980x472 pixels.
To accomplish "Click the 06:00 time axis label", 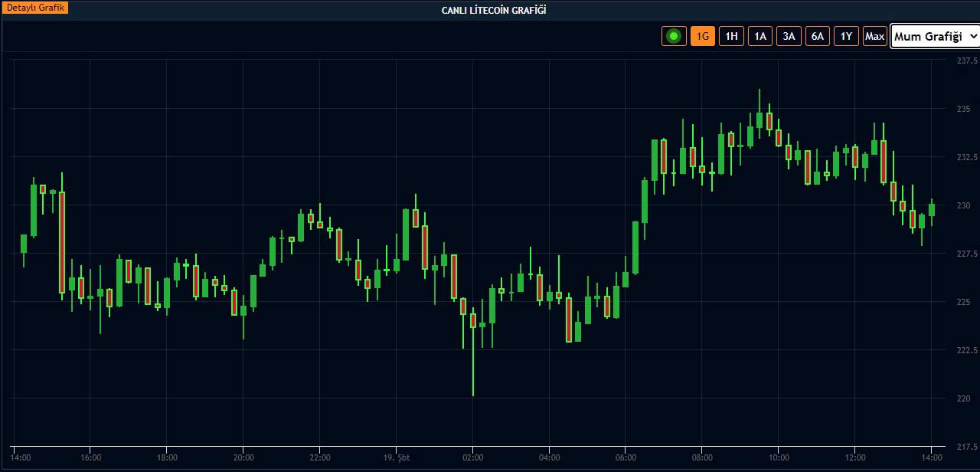I will point(626,457).
